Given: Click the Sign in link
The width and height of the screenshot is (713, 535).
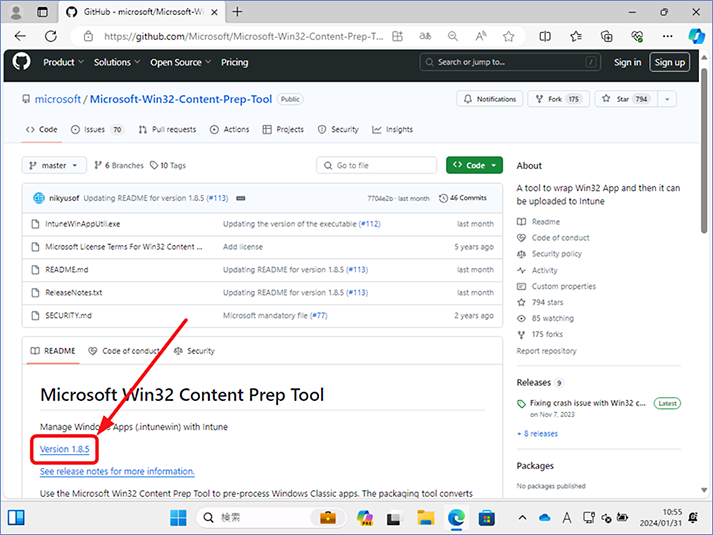Looking at the screenshot, I should coord(628,62).
